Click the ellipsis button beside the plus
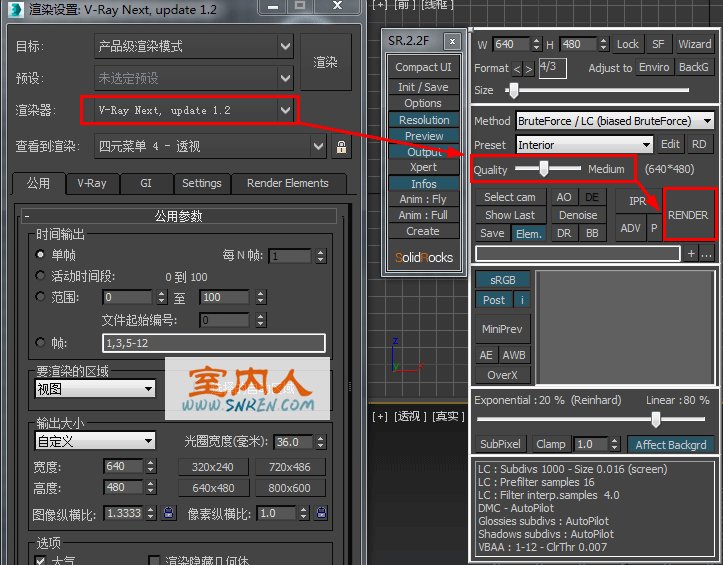 tap(706, 253)
